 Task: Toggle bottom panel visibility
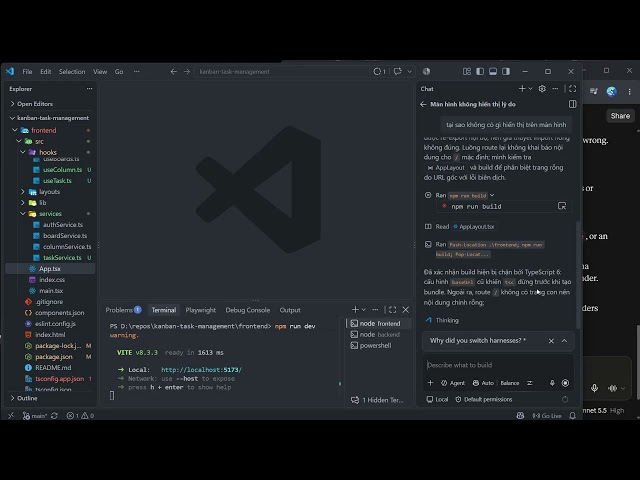(493, 71)
